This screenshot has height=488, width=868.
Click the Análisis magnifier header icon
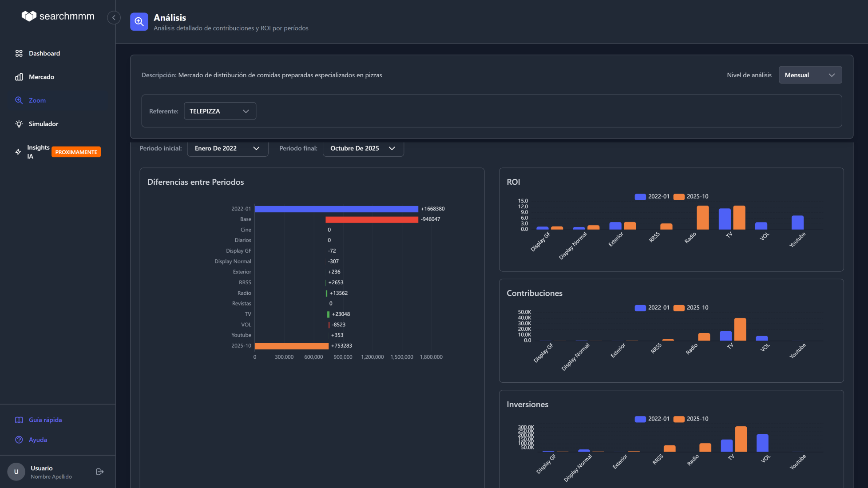139,22
